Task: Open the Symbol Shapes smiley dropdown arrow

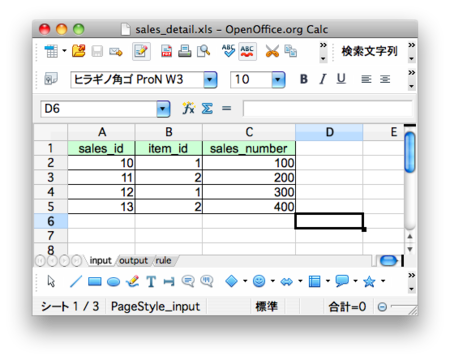Action: [x=273, y=281]
